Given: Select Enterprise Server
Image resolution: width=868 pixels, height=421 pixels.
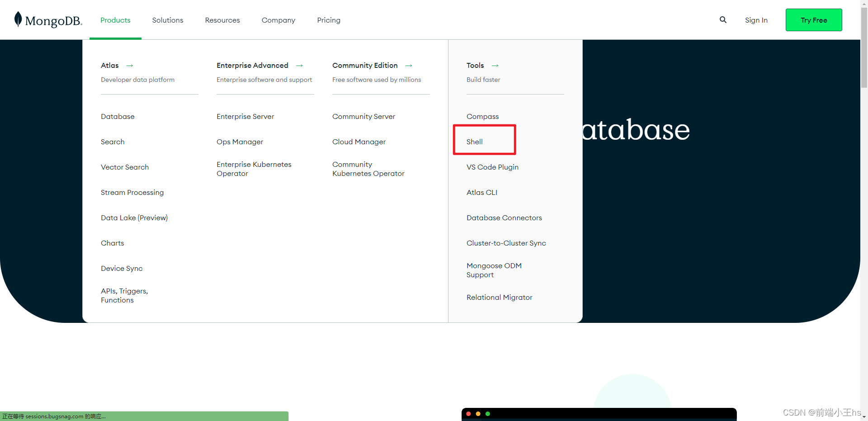Looking at the screenshot, I should (x=245, y=116).
